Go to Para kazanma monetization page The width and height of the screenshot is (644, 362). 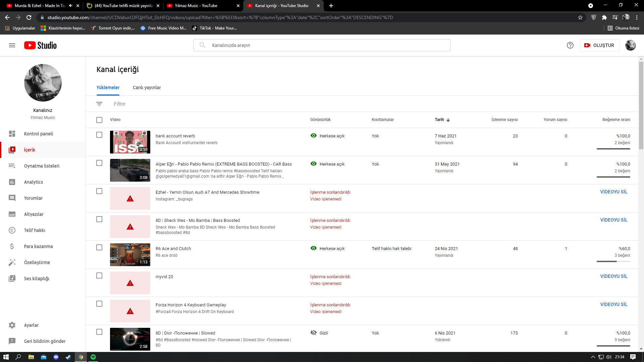coord(38,246)
